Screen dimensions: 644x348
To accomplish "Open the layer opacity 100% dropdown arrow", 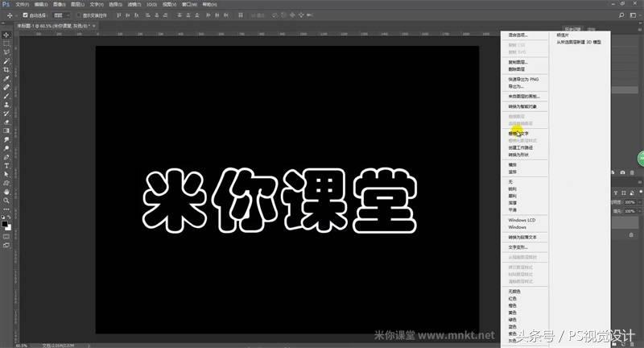I will click(640, 202).
